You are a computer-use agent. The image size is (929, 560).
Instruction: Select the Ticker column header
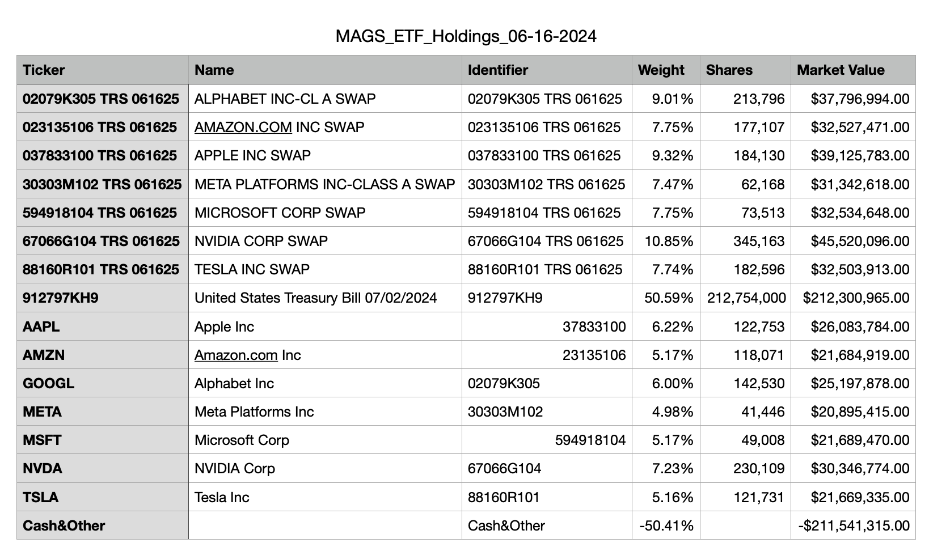[103, 70]
